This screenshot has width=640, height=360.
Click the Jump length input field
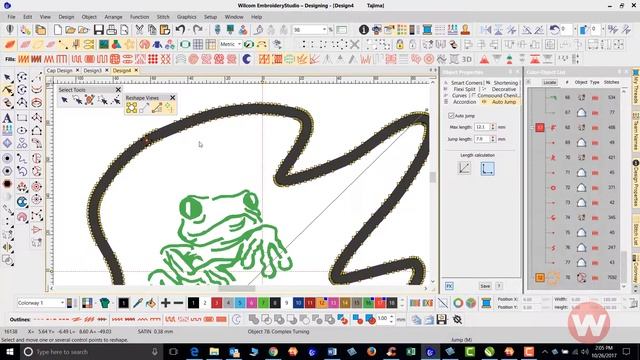point(482,139)
